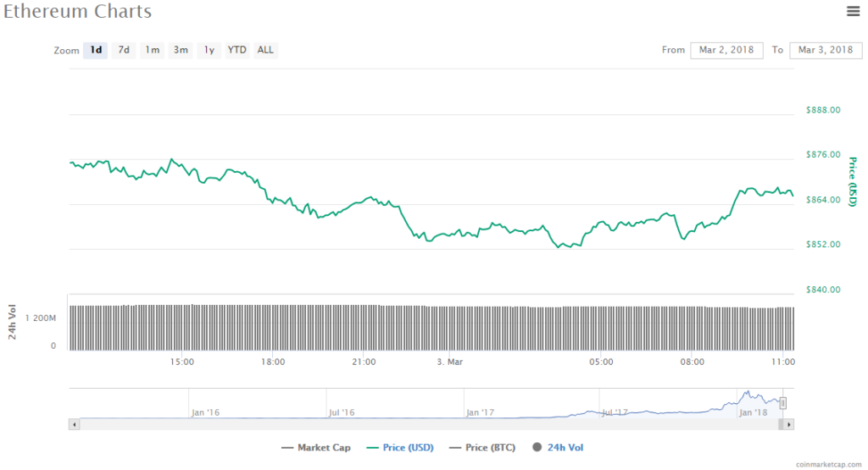
Task: Click the navigator scrollbar track
Action: point(424,423)
